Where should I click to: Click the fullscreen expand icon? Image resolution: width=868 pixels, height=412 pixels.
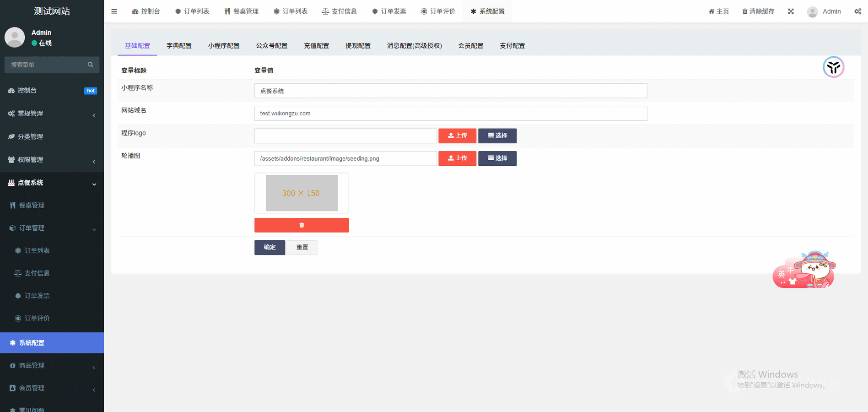point(791,11)
